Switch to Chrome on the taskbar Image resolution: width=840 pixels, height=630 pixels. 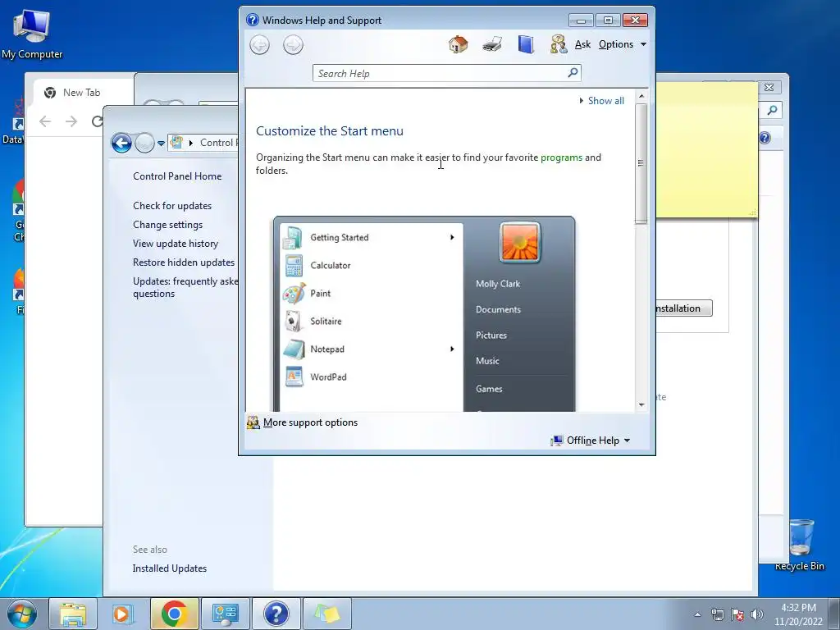(x=174, y=614)
